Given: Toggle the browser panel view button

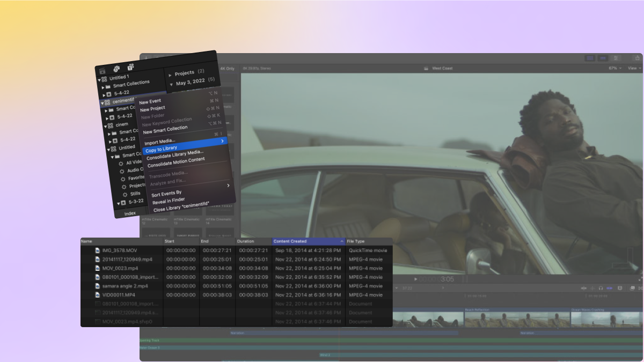Looking at the screenshot, I should (590, 58).
